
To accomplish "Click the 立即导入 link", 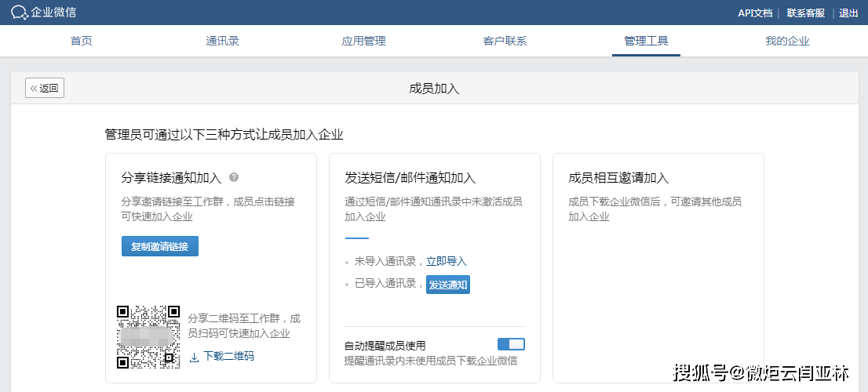I will pyautogui.click(x=447, y=261).
